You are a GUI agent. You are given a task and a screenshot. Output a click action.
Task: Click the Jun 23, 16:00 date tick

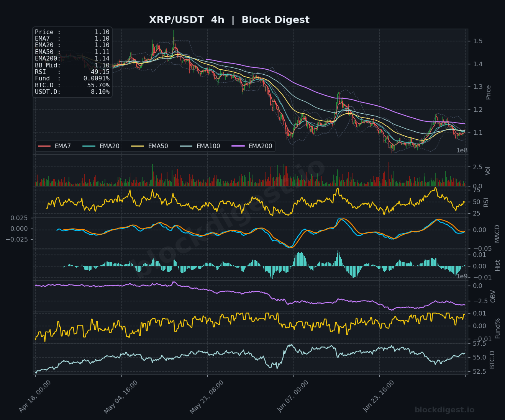point(379,397)
